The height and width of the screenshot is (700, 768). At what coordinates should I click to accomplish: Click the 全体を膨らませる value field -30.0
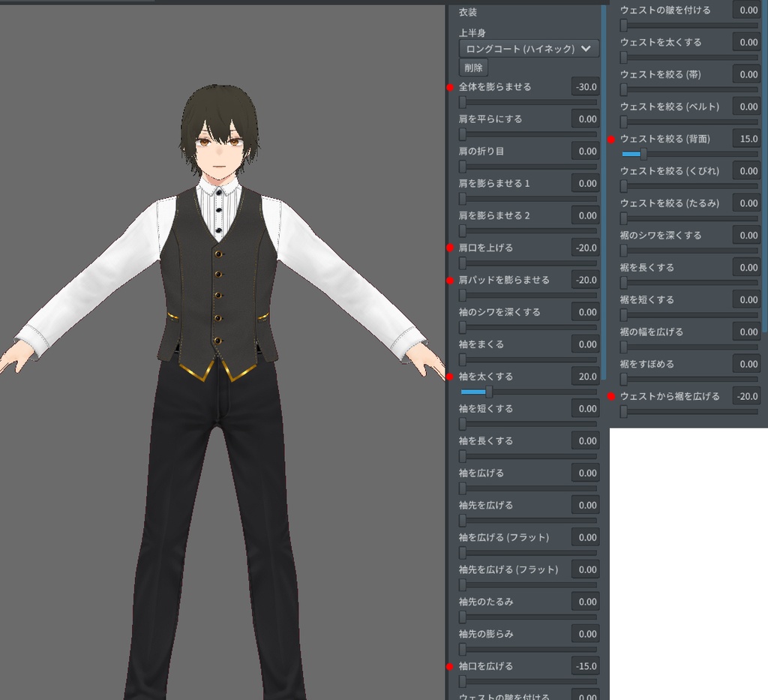(x=585, y=87)
